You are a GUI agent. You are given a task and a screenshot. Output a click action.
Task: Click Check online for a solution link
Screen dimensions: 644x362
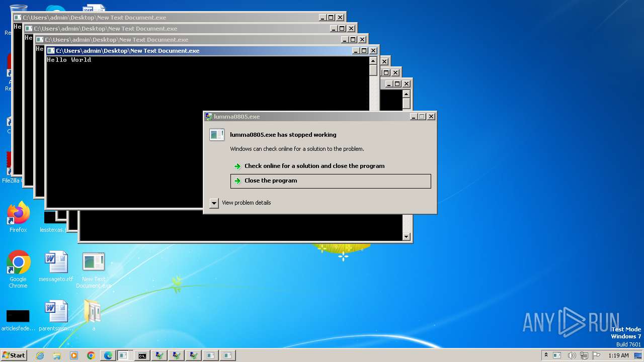(314, 166)
